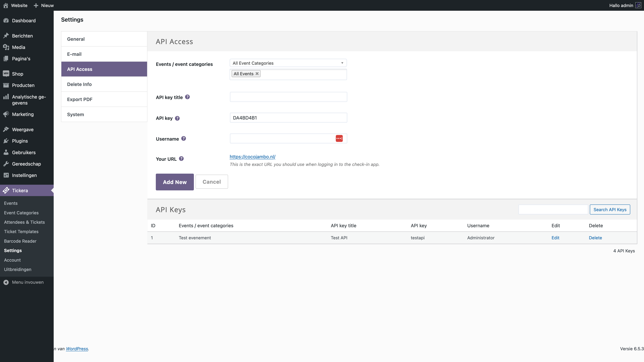The height and width of the screenshot is (362, 644).
Task: Click the Website home icon
Action: coord(6,5)
